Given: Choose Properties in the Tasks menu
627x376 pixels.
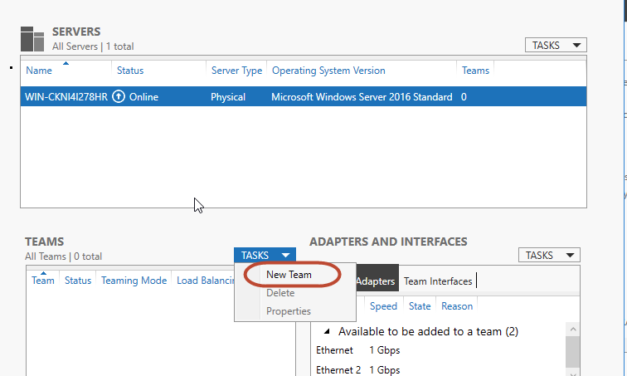Looking at the screenshot, I should coord(288,311).
